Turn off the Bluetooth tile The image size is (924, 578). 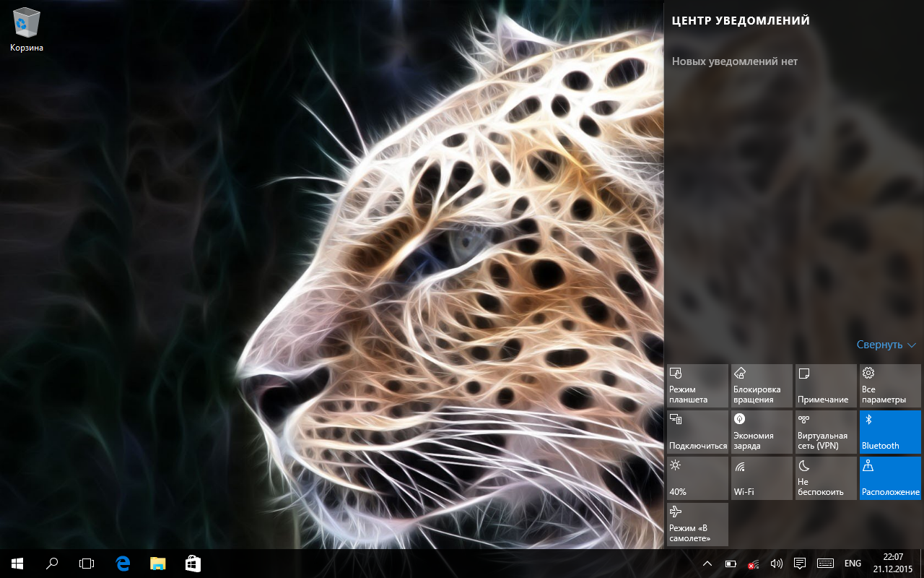890,432
